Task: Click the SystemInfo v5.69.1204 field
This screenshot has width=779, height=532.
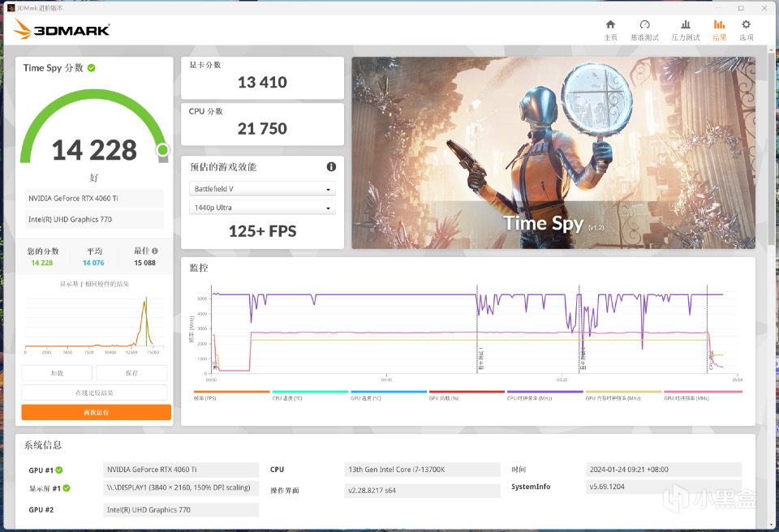Action: [x=664, y=487]
